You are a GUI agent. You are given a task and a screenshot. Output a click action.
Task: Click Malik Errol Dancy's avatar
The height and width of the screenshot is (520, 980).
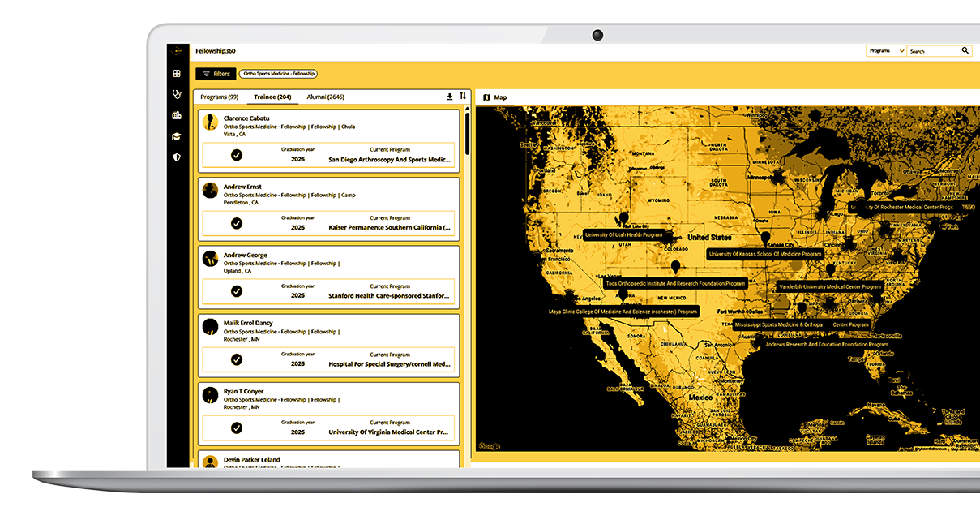[210, 327]
